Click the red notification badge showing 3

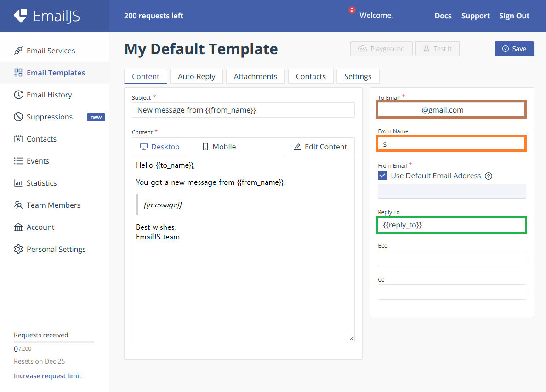coord(352,10)
